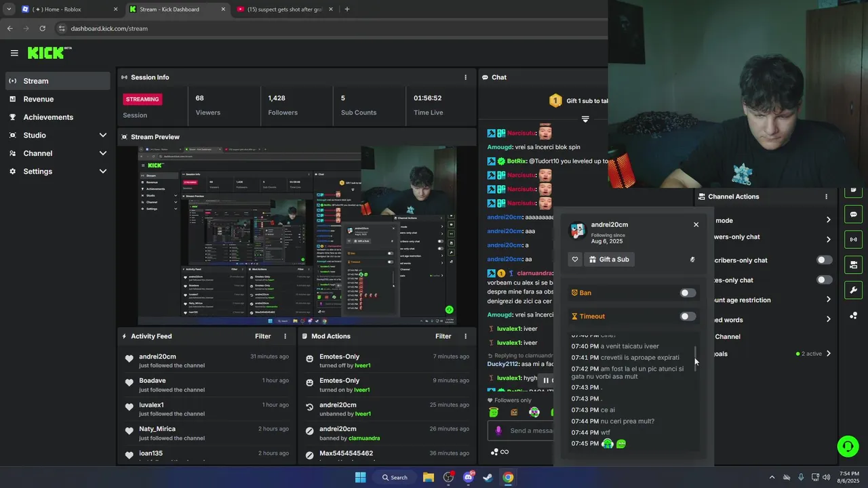Click Boadave in the Activity Feed
Image resolution: width=868 pixels, height=488 pixels.
point(152,381)
